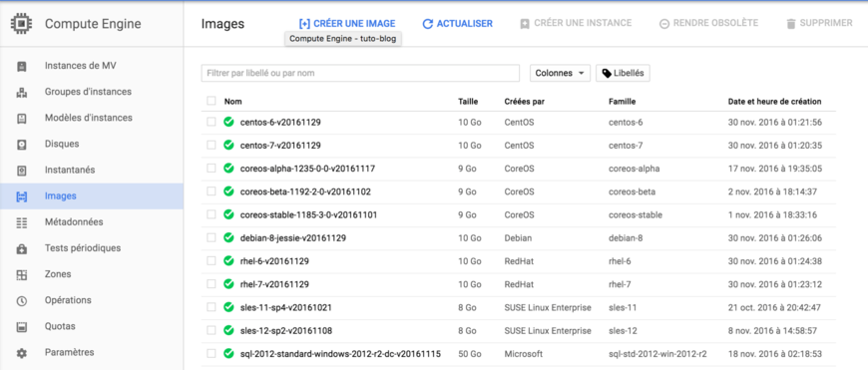
Task: Sort by Date et heure de création header
Action: click(774, 101)
